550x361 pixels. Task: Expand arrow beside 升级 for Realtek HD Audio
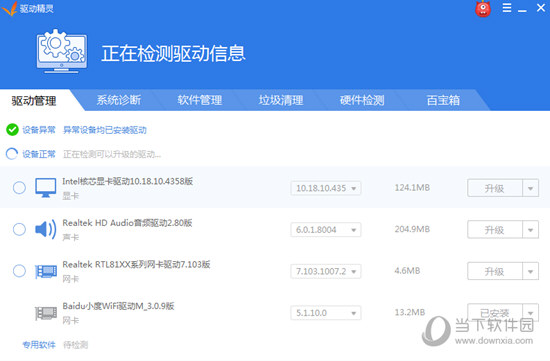(530, 230)
